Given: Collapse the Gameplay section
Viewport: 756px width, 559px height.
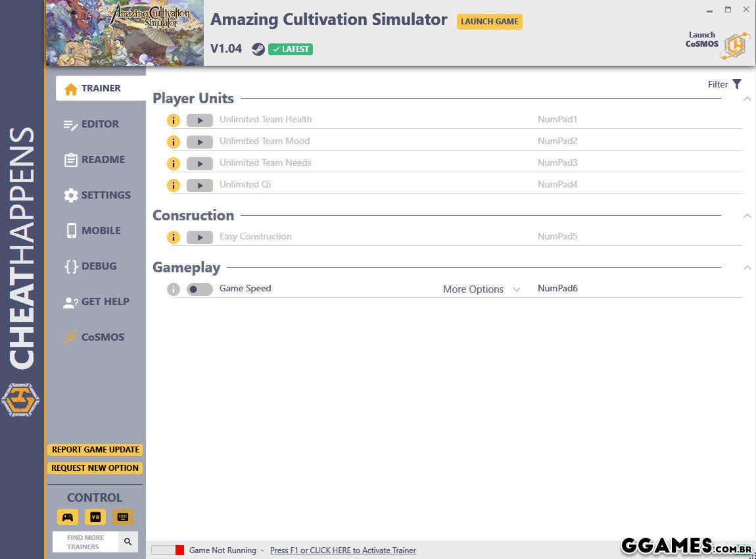Looking at the screenshot, I should 747,268.
